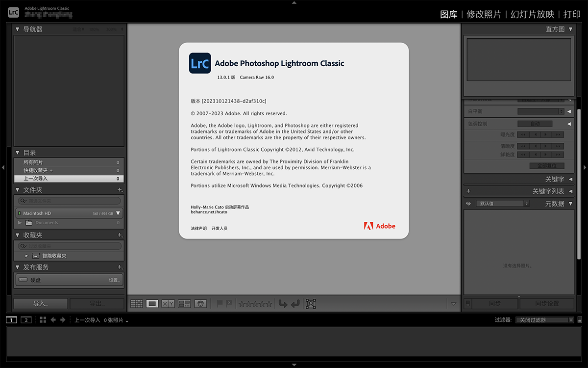Image resolution: width=588 pixels, height=368 pixels.
Task: Open the Compare view (XY) icon
Action: tap(168, 304)
